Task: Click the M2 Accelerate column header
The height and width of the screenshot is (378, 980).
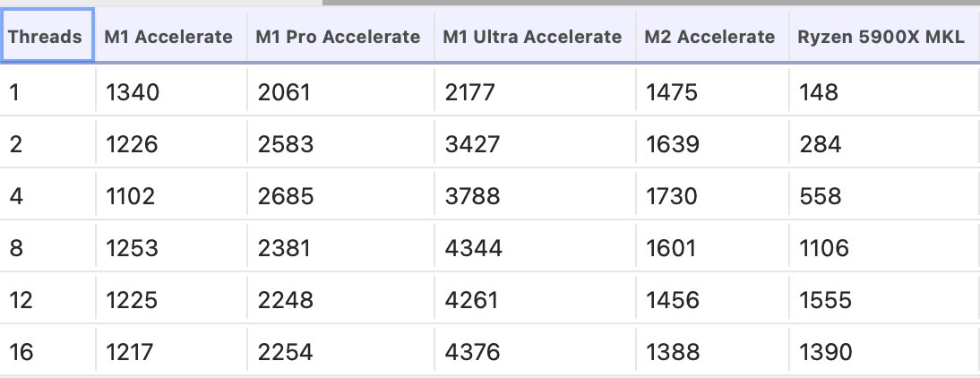Action: tap(712, 36)
